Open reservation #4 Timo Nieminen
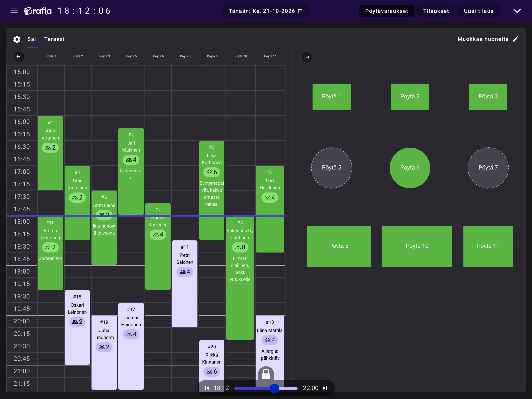The width and height of the screenshot is (532, 399). tap(77, 203)
